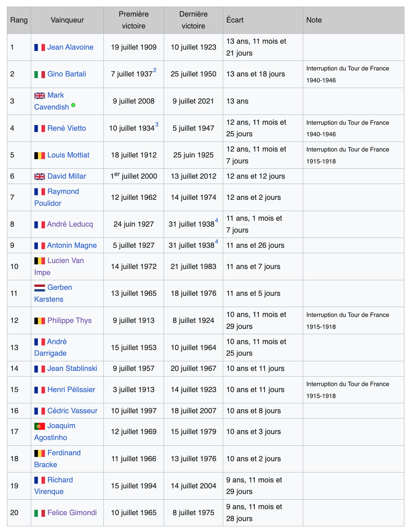Click the British flag next to Mark Cavendish

pyautogui.click(x=39, y=96)
